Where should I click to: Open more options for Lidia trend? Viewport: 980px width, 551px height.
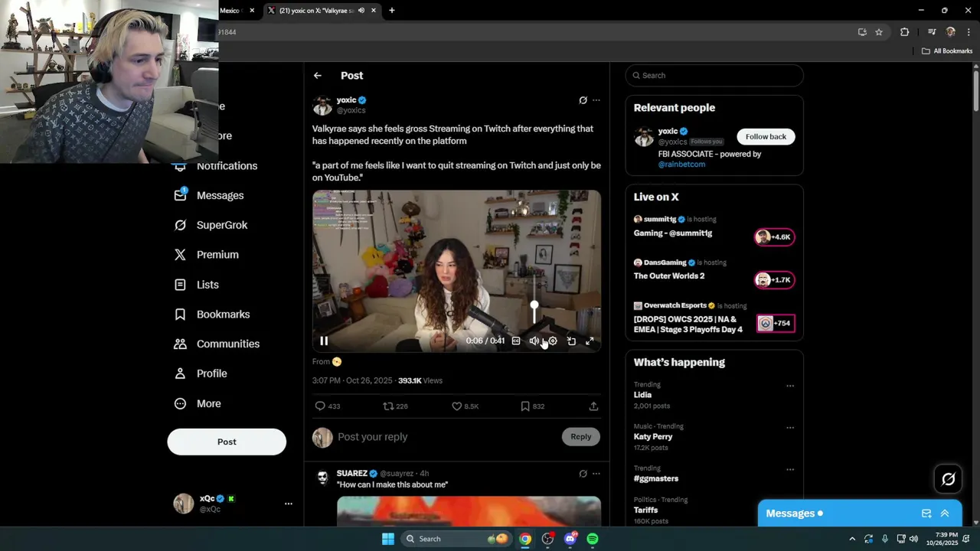pos(790,386)
